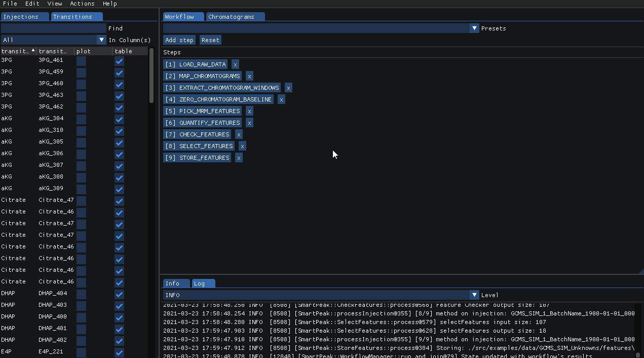Open the Help menu
Image resolution: width=644 pixels, height=358 pixels.
pyautogui.click(x=110, y=4)
